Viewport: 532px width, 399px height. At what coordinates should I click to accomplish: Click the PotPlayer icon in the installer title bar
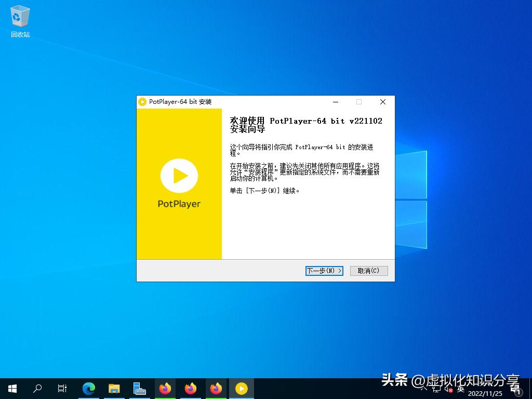coord(142,102)
